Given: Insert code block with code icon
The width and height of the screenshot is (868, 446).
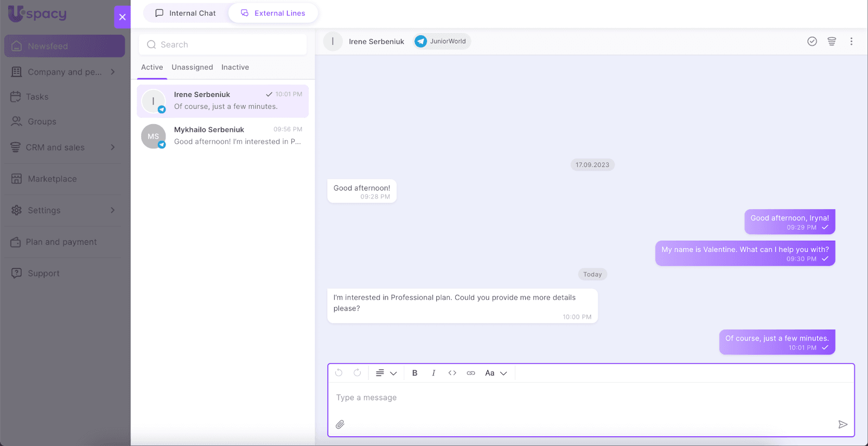Looking at the screenshot, I should coord(452,373).
